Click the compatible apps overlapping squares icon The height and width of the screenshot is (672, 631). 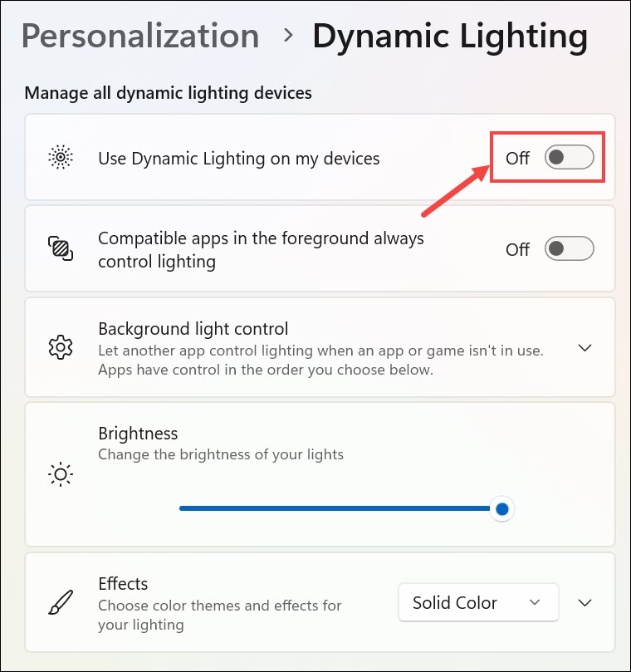(x=61, y=248)
